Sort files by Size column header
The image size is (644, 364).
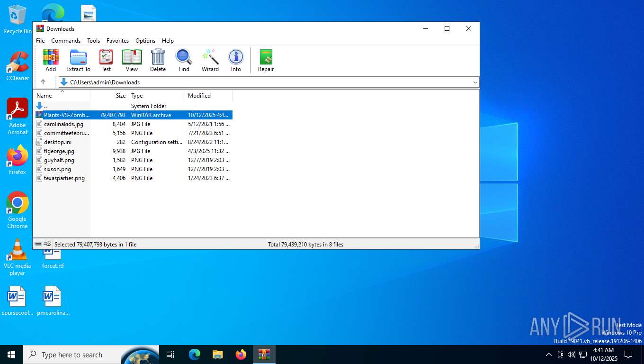121,96
